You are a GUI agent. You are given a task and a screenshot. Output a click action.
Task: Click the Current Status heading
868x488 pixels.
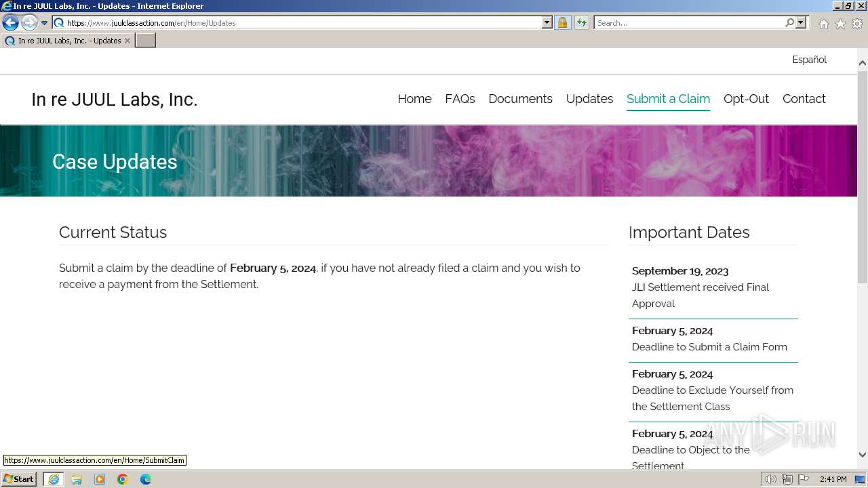[113, 232]
